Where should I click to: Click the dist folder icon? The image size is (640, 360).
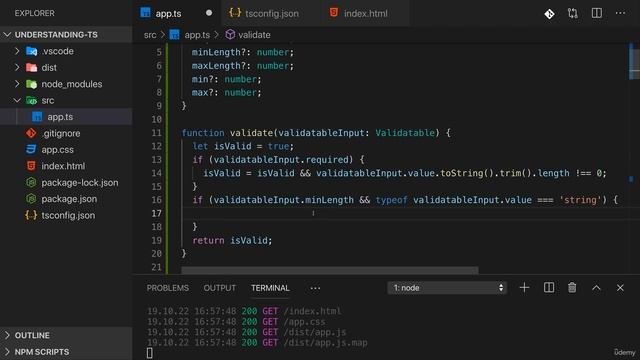click(31, 68)
